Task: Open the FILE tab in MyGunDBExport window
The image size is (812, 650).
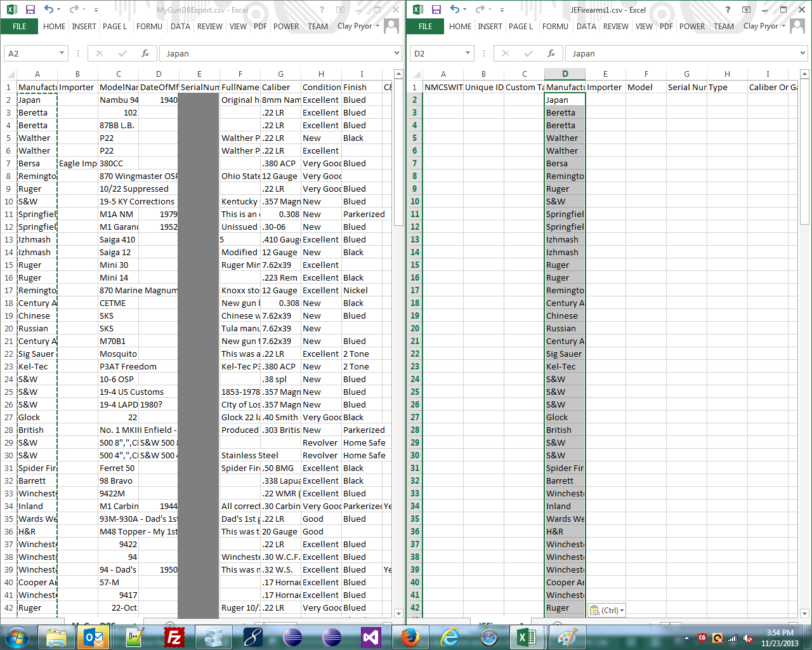Action: (19, 27)
